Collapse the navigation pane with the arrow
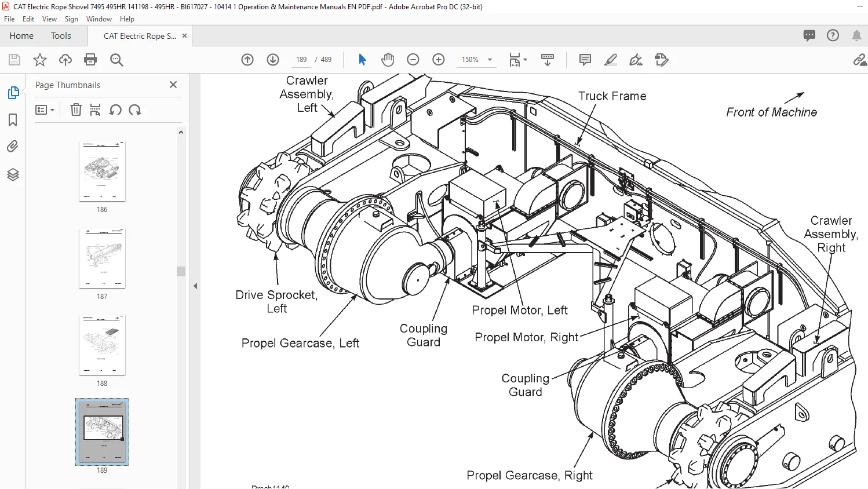The image size is (868, 489). (195, 286)
